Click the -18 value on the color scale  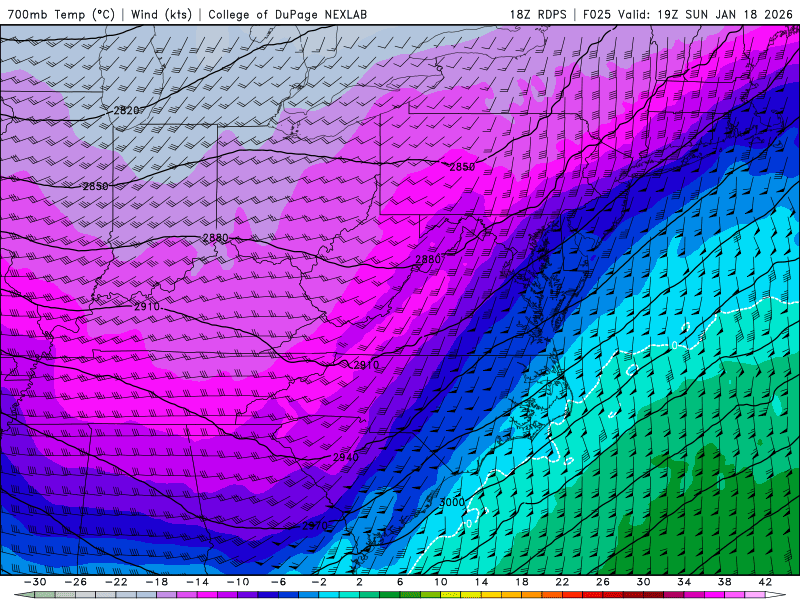[157, 582]
